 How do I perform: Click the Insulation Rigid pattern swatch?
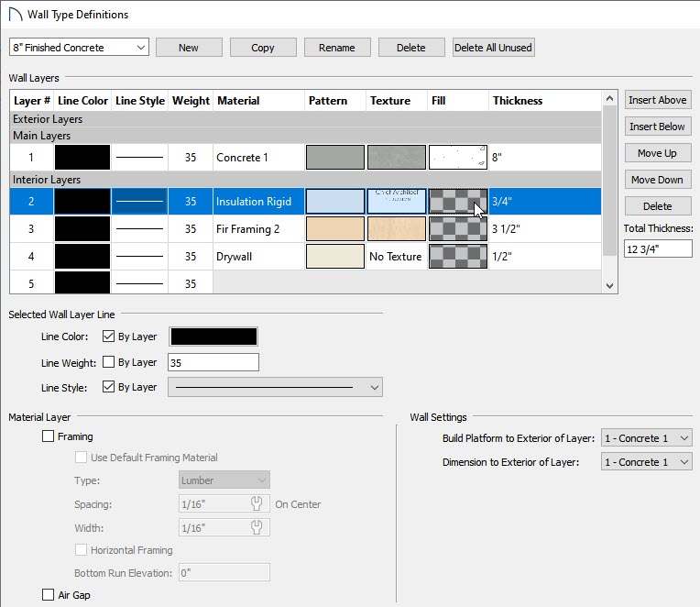click(335, 202)
